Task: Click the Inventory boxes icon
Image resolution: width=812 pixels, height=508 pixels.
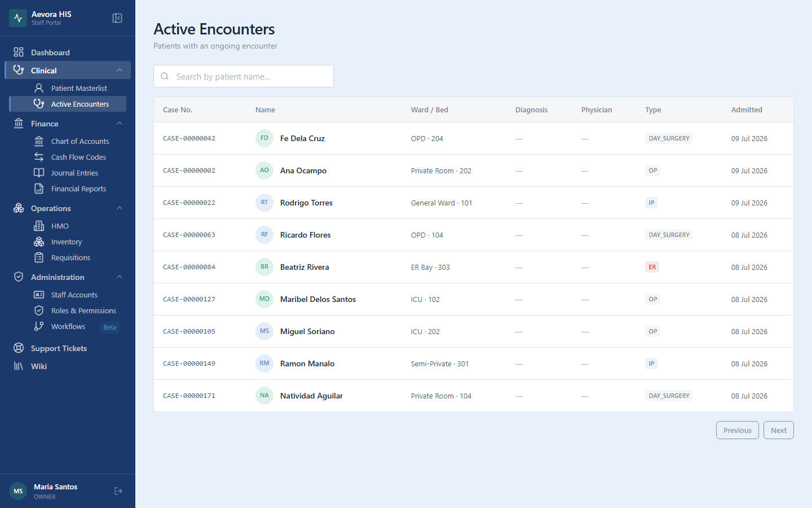Action: point(39,242)
